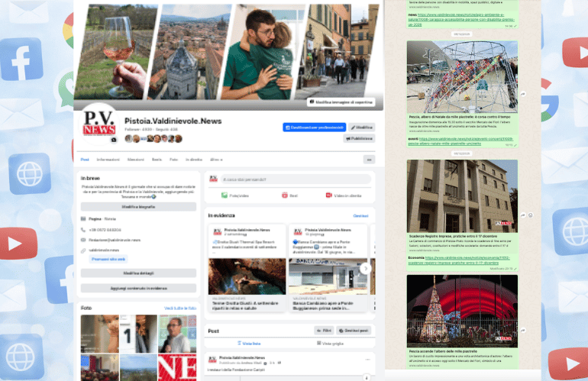Open news link in top WhatsApp message

point(461,20)
